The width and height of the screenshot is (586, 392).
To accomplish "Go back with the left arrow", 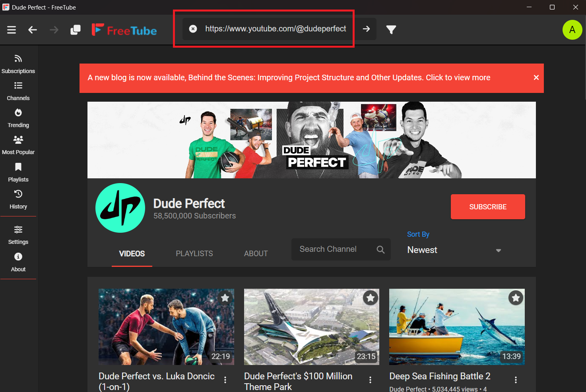I will (x=33, y=30).
